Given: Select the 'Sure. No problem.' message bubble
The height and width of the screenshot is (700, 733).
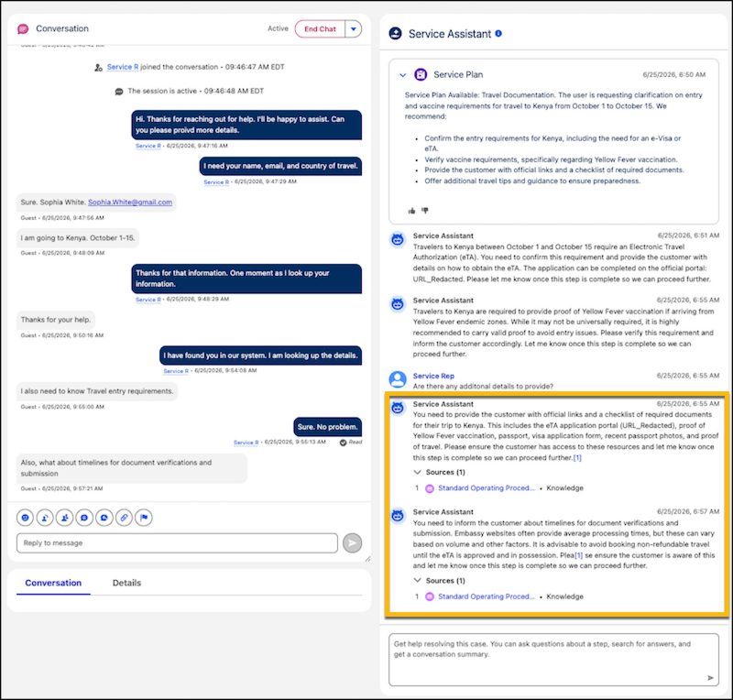Looking at the screenshot, I should [x=327, y=427].
